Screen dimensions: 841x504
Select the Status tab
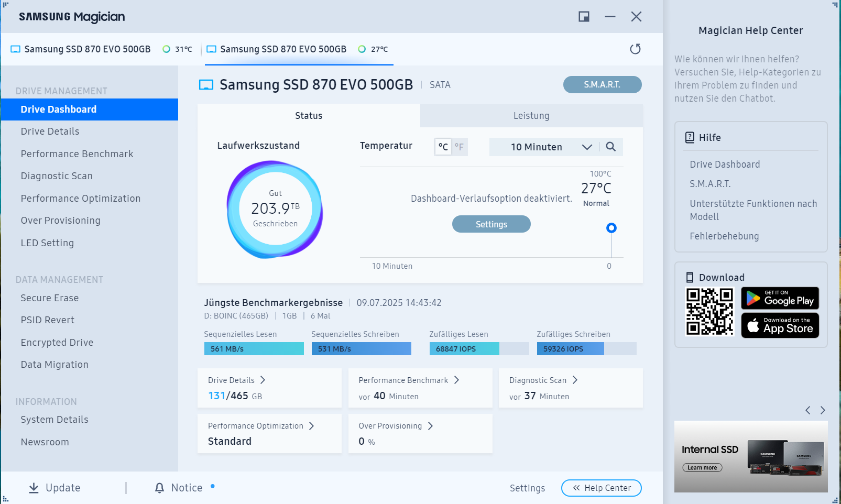pyautogui.click(x=309, y=116)
